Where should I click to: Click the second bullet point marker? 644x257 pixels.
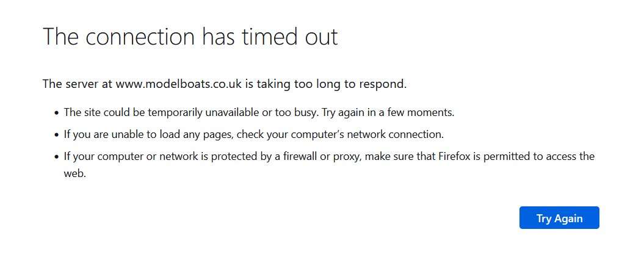(x=57, y=135)
